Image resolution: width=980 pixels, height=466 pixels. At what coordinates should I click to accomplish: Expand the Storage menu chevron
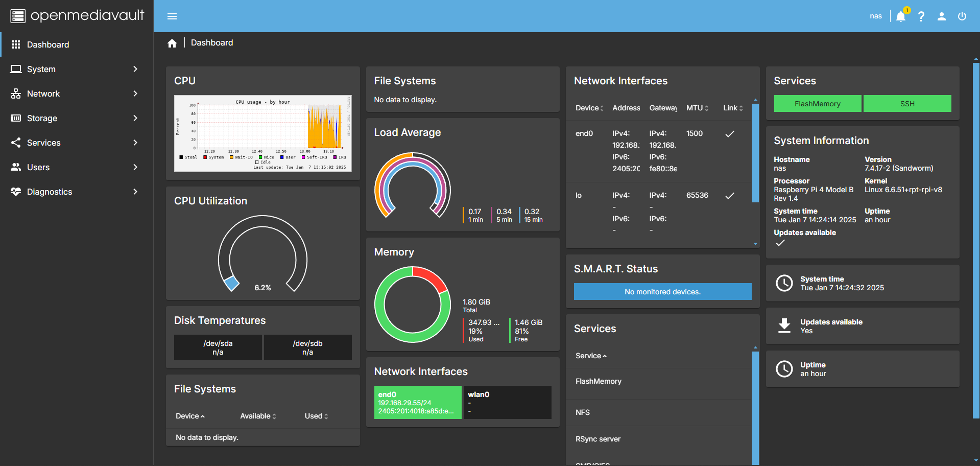click(x=135, y=118)
